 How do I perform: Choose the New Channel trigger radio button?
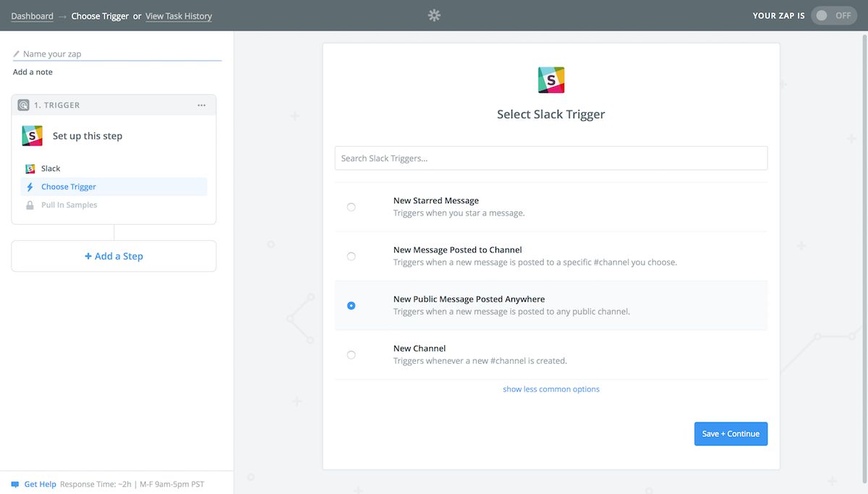click(352, 354)
